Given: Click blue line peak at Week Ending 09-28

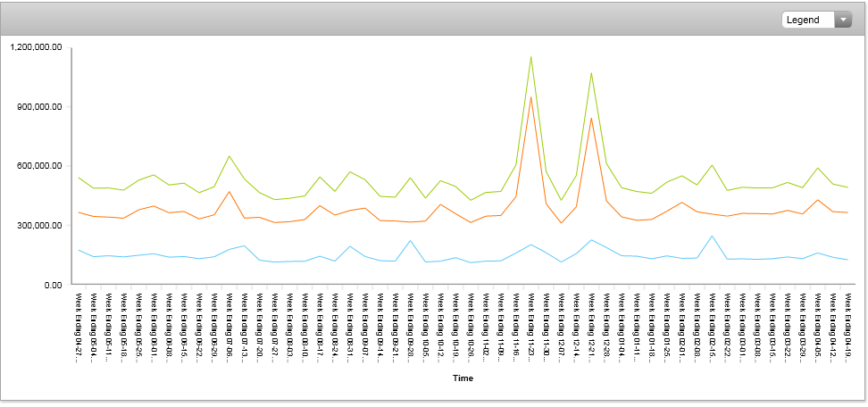Looking at the screenshot, I should [x=410, y=241].
